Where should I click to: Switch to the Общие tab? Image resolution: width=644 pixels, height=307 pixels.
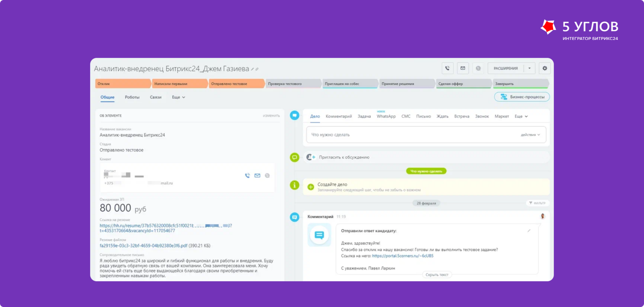click(107, 97)
